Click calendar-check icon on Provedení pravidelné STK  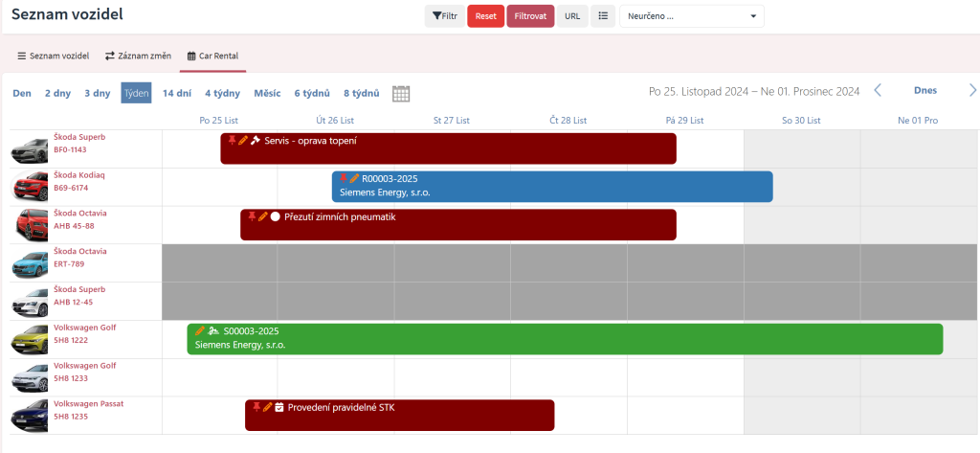279,407
